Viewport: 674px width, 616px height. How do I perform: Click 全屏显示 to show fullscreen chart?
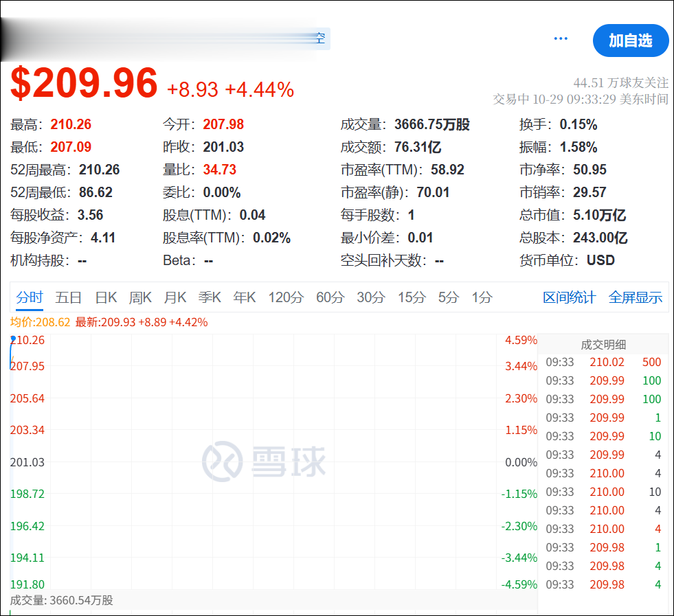tap(635, 297)
